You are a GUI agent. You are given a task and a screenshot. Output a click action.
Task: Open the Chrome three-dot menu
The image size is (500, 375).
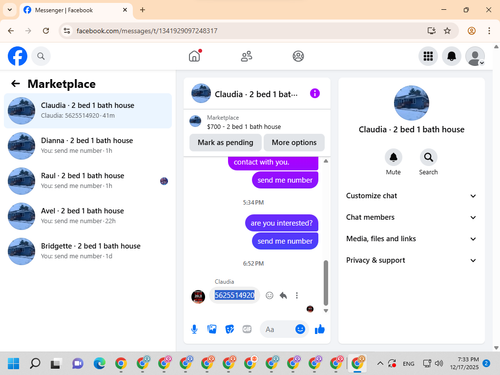click(489, 31)
